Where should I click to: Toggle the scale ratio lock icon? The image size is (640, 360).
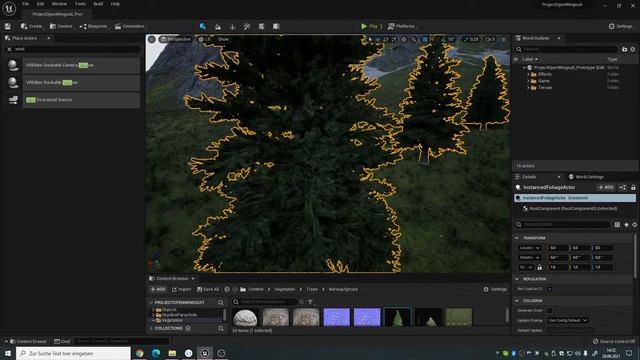pyautogui.click(x=539, y=267)
